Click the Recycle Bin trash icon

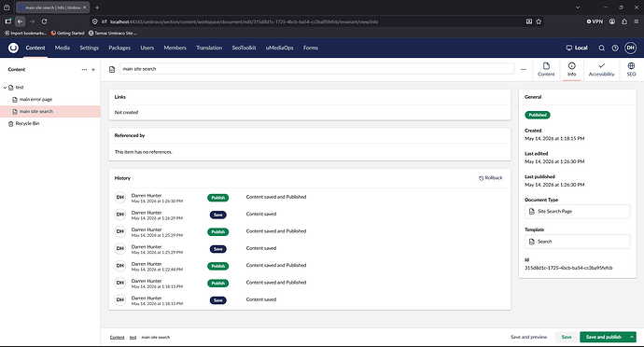click(x=10, y=124)
